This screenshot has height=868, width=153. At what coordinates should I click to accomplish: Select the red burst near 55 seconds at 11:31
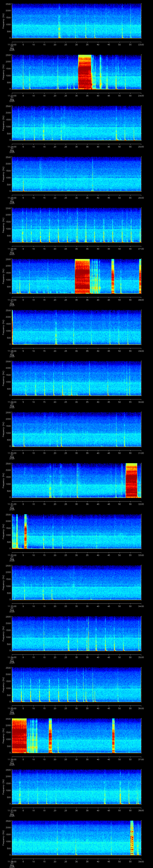(131, 480)
